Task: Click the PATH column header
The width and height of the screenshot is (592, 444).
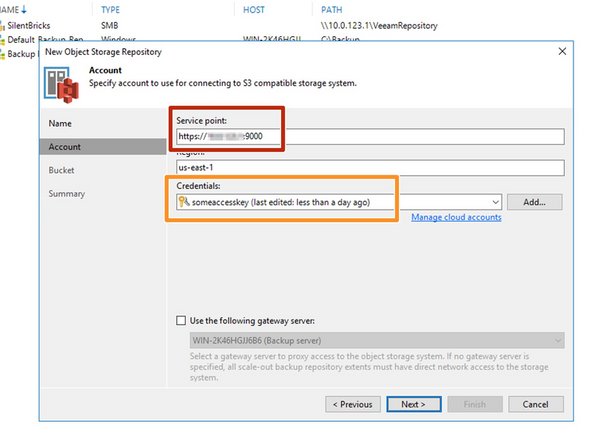Action: tap(331, 10)
